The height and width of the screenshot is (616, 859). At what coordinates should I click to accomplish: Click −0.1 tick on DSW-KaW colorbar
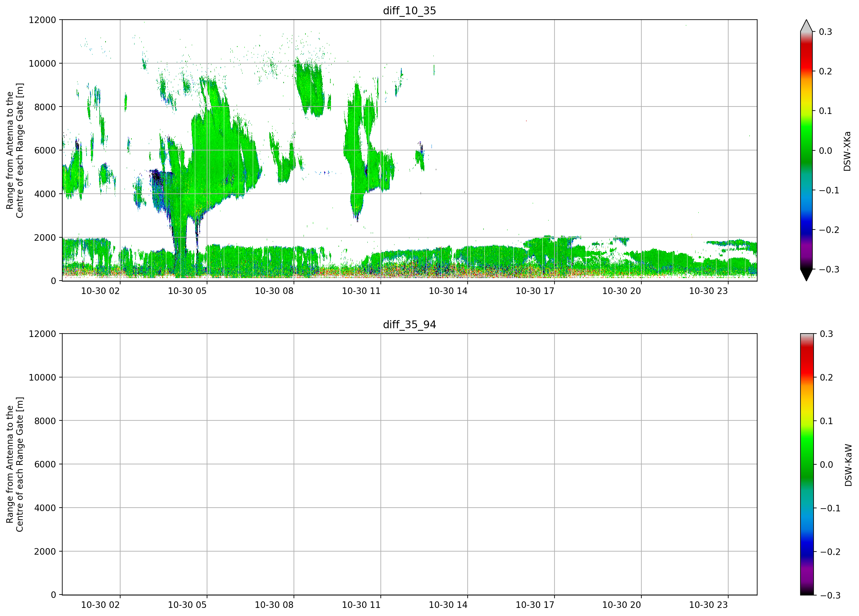click(830, 508)
